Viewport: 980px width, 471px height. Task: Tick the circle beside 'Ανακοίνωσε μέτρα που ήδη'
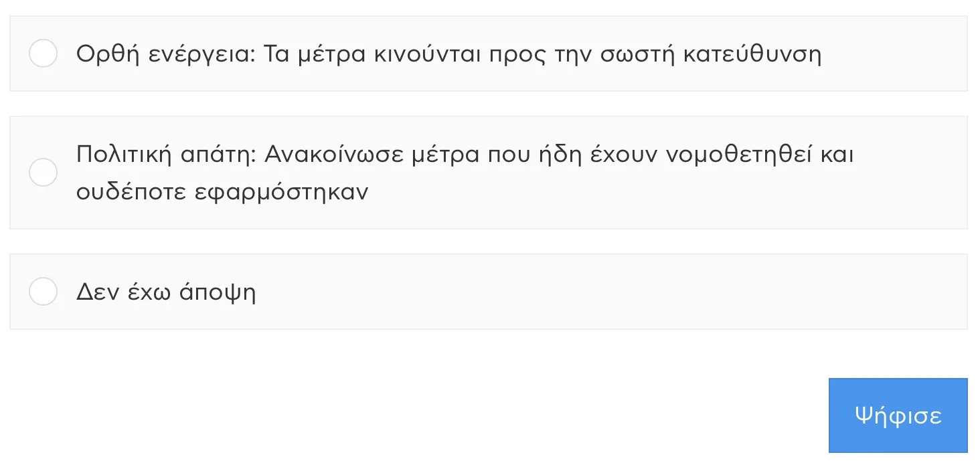(43, 173)
